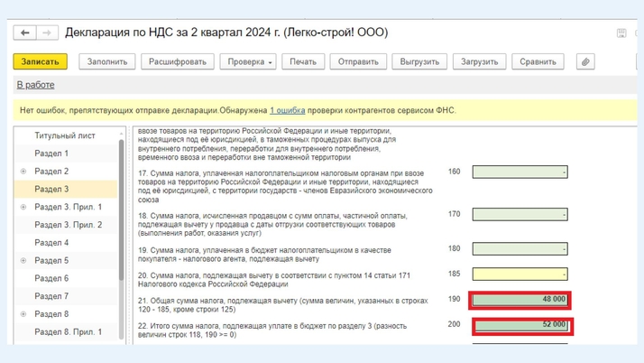The width and height of the screenshot is (644, 363).
Task: Select Раздел 2 in the section list
Action: 51,172
